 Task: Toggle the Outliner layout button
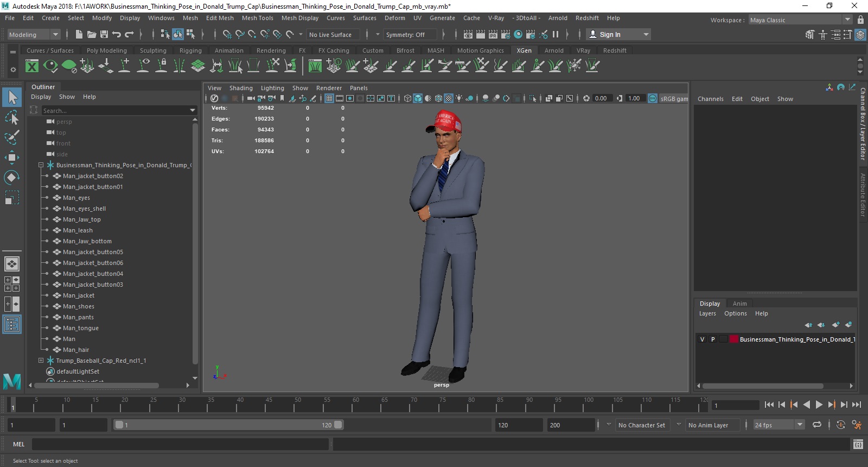click(12, 324)
